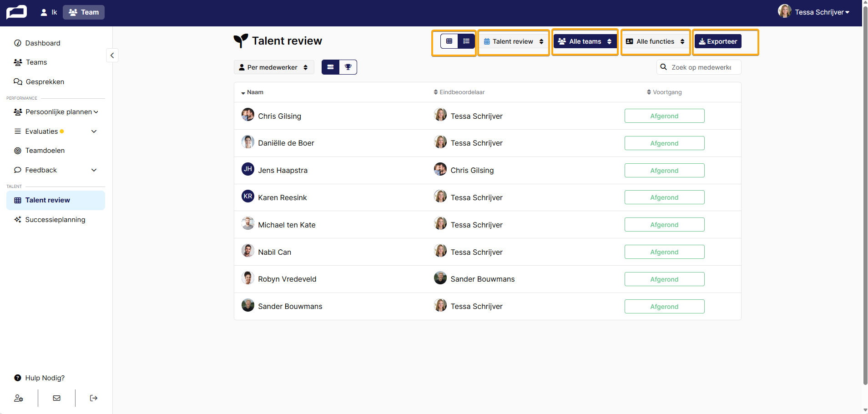The height and width of the screenshot is (414, 868).
Task: Click Afgerond button for Sander Bouwmans row
Action: 664,307
